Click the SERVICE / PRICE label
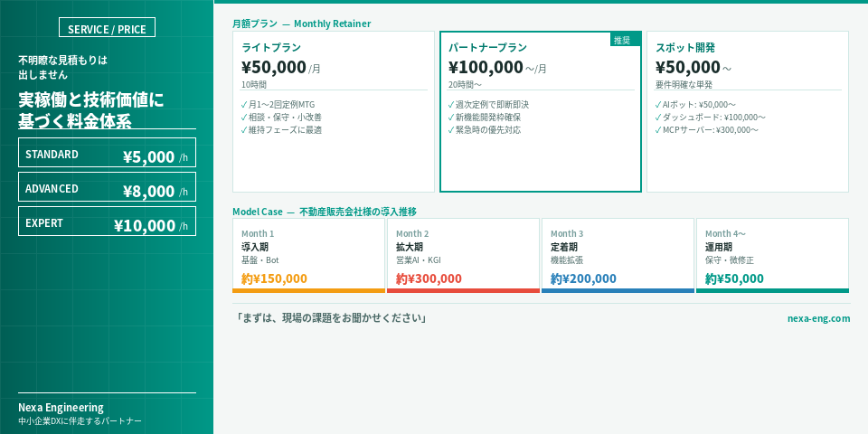 point(107,29)
